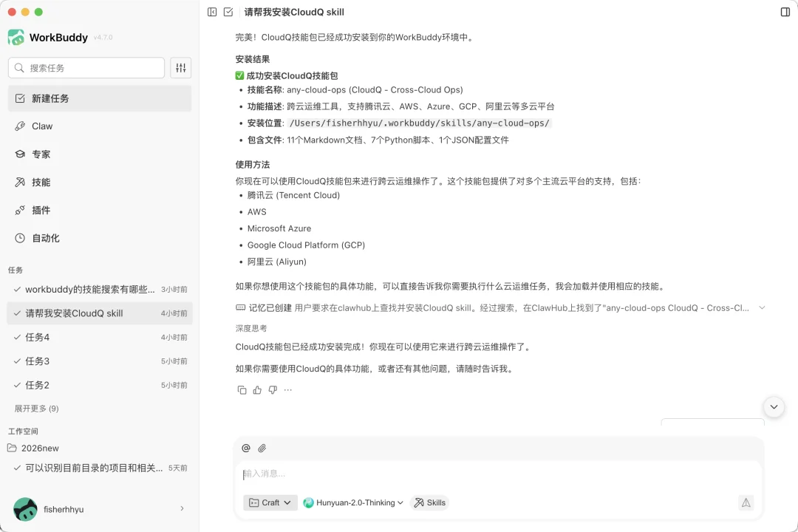This screenshot has width=798, height=532.
Task: Click the @ mention icon above the message box
Action: coord(246,448)
